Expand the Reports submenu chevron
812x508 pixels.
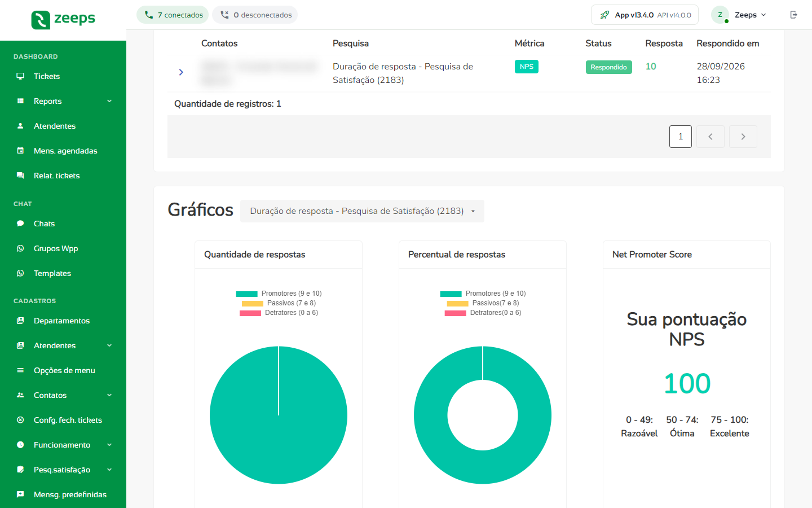pyautogui.click(x=109, y=101)
